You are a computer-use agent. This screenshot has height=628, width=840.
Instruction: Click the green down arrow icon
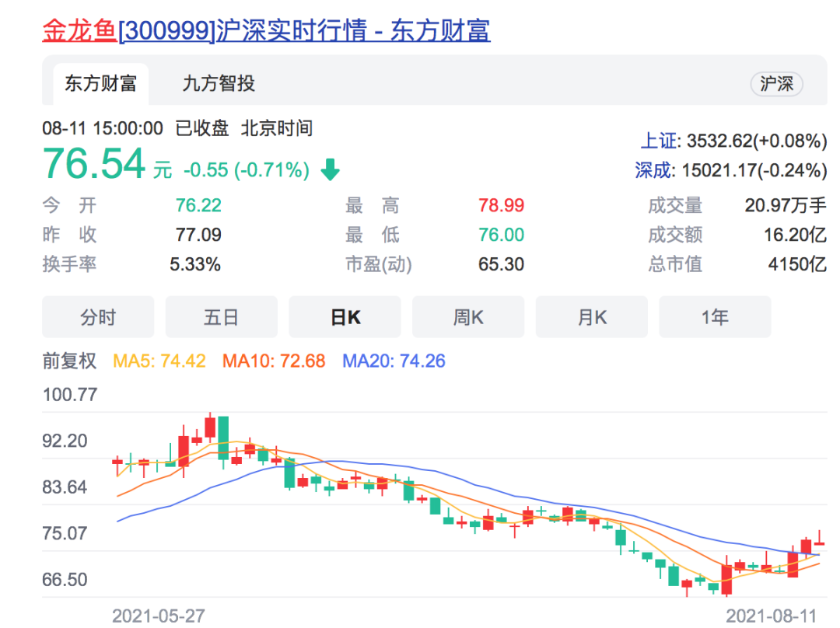click(x=331, y=169)
